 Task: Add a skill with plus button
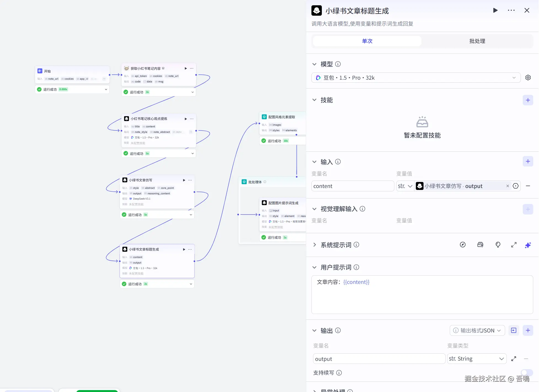[528, 100]
